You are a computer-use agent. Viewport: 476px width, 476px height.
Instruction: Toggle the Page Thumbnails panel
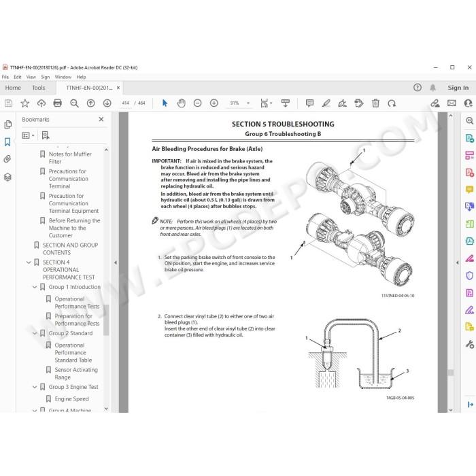pyautogui.click(x=8, y=124)
